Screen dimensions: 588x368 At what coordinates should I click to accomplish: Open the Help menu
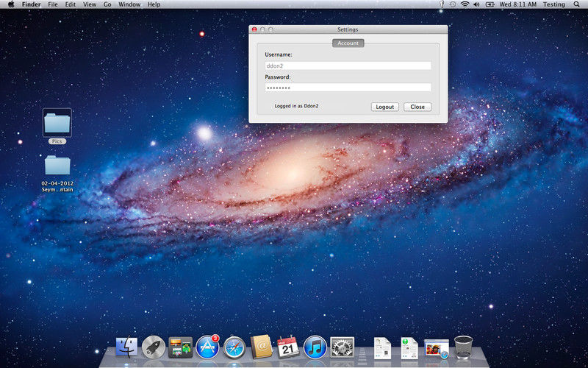pyautogui.click(x=154, y=4)
